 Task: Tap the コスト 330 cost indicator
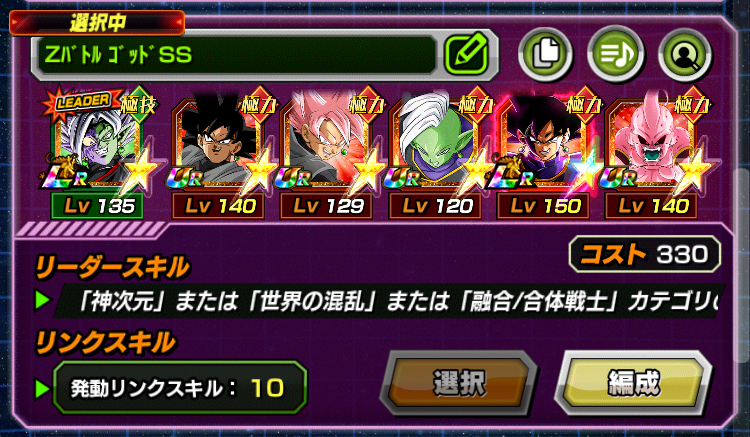pos(645,254)
